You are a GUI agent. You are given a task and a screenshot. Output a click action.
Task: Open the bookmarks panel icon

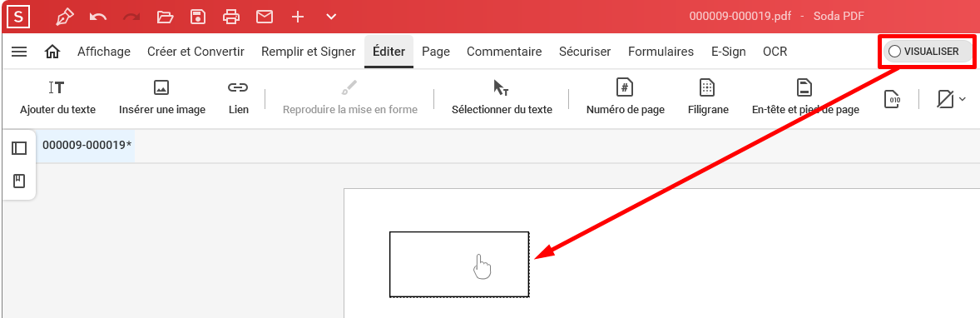coord(19,181)
